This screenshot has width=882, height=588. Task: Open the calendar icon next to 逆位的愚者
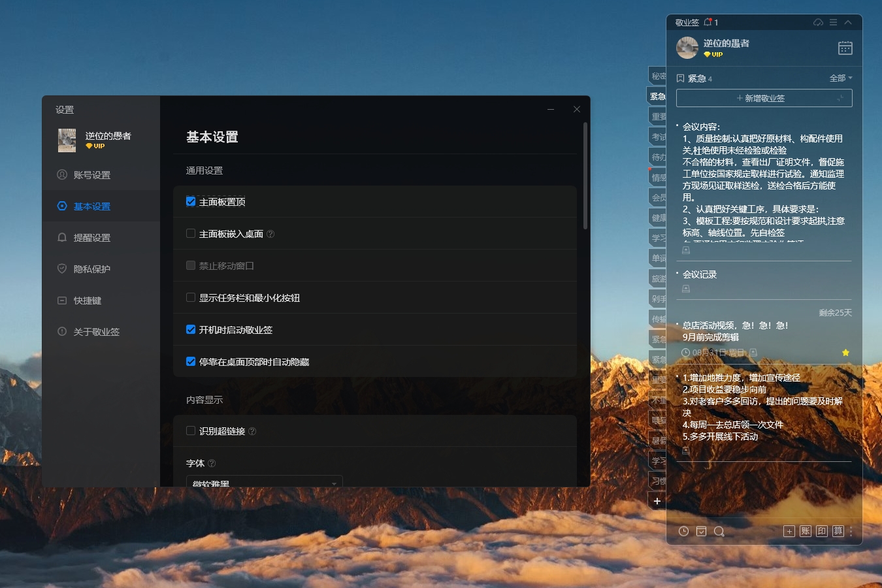coord(845,48)
